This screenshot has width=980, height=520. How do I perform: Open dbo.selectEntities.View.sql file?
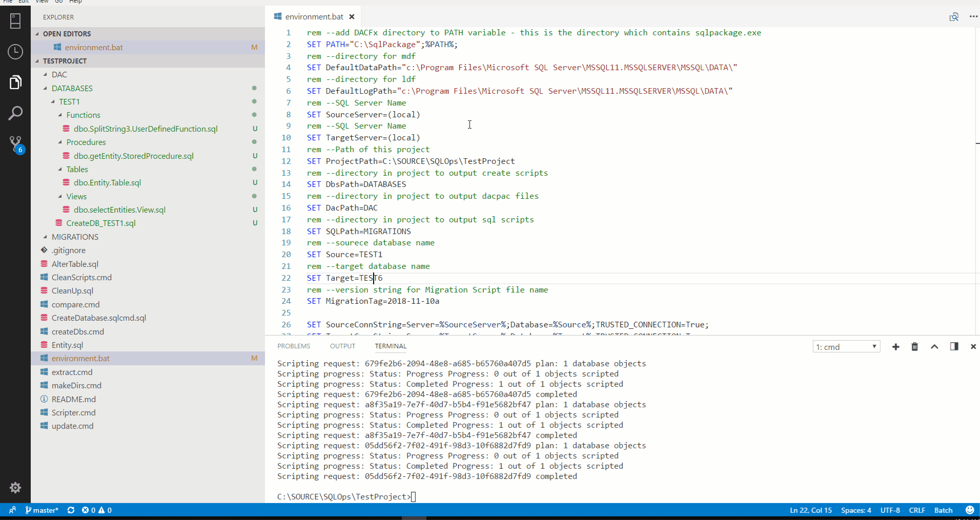[148, 210]
